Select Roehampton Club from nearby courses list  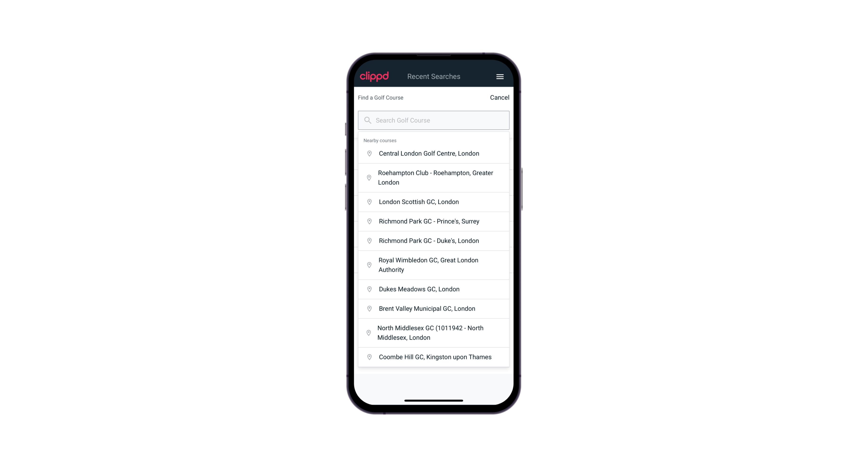tap(434, 178)
